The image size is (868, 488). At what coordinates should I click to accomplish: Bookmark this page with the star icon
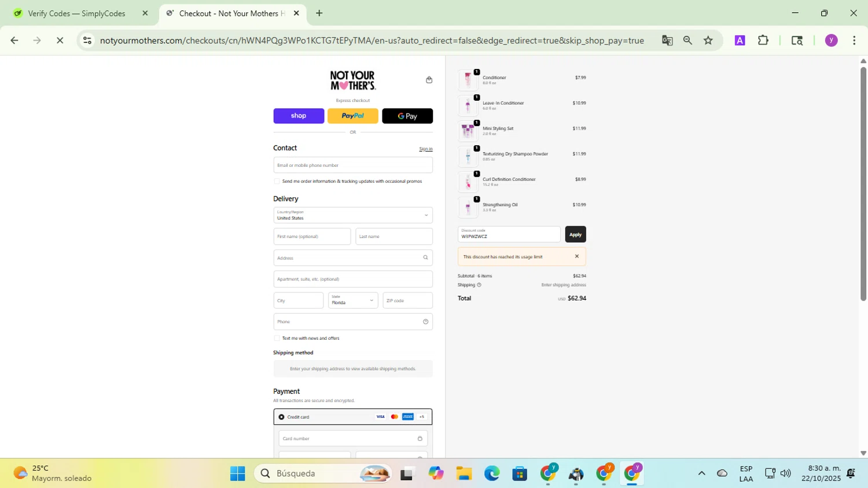coord(708,41)
